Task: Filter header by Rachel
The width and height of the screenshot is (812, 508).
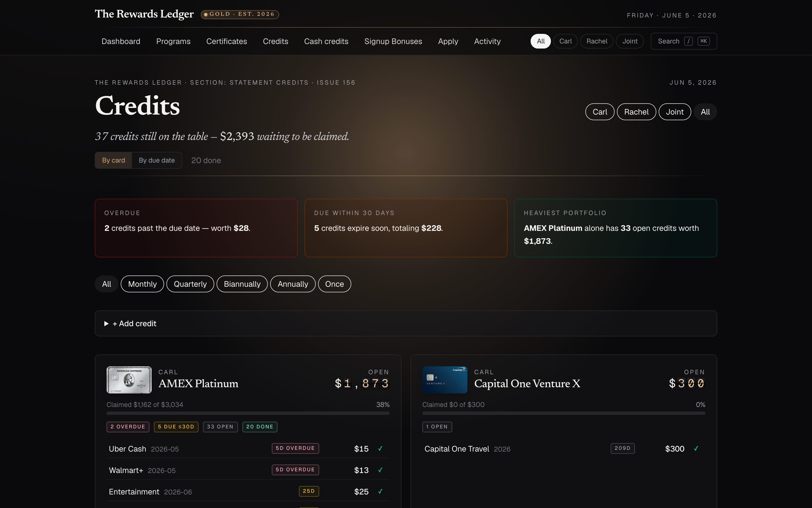Action: [597, 41]
